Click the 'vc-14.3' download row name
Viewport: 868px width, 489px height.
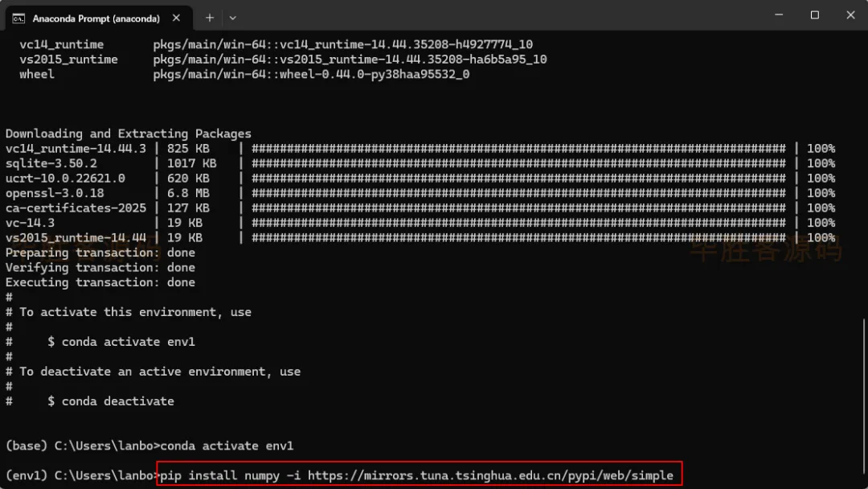(30, 223)
